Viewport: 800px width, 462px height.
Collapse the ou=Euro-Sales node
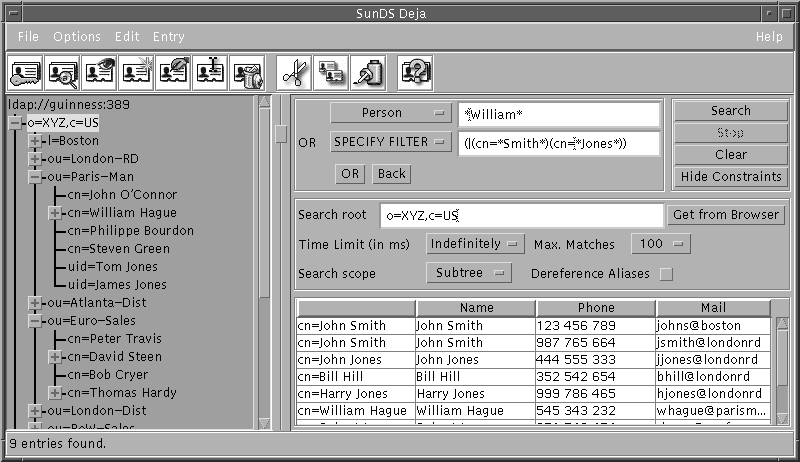pos(35,321)
